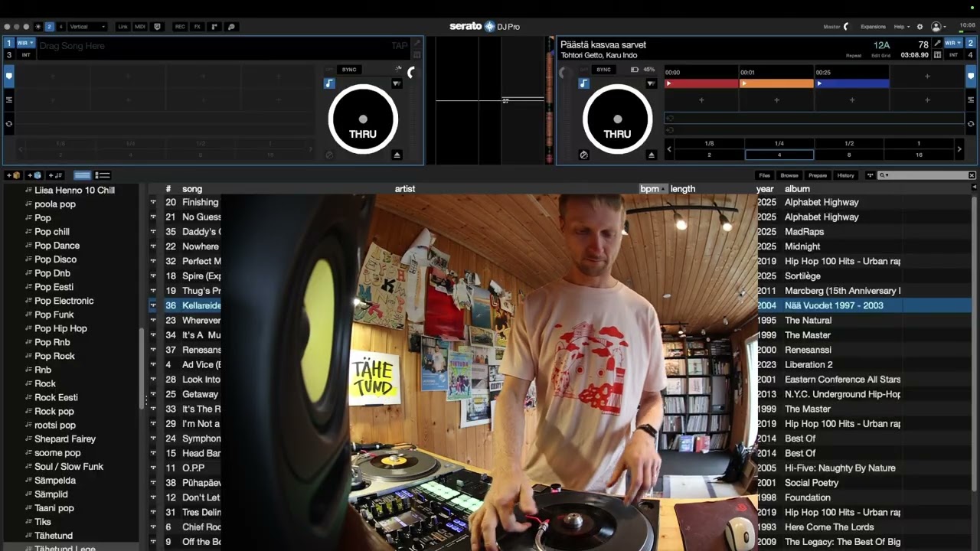The width and height of the screenshot is (980, 551).
Task: Click the library search field
Action: pyautogui.click(x=926, y=175)
